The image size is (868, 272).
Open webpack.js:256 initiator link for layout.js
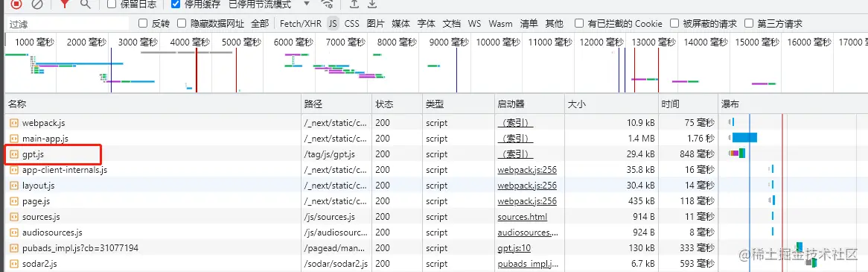[x=527, y=186]
